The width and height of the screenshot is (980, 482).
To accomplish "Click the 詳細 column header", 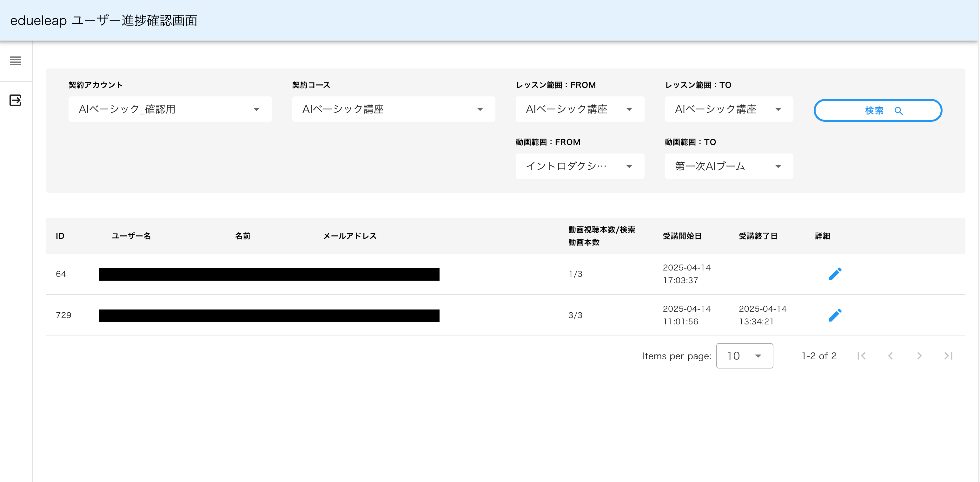I will 823,236.
